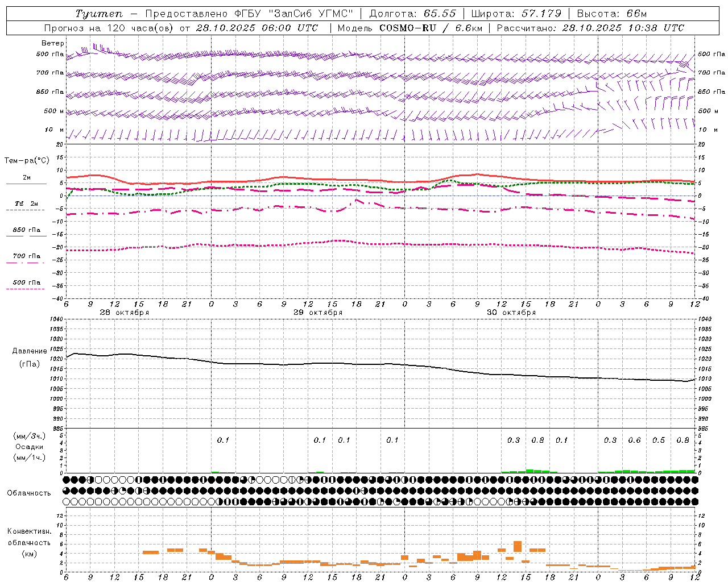
Task: Click the "Тем-ра(°C)" temperature panel label
Action: [x=27, y=161]
